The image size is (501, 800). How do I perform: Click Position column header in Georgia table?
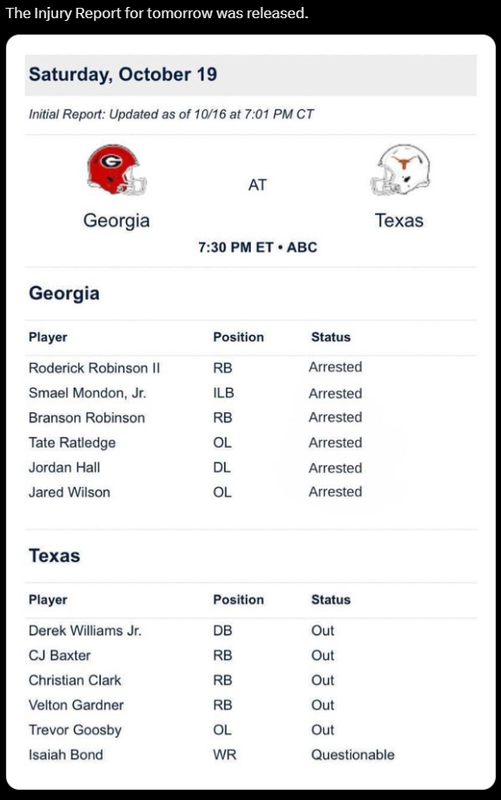[238, 337]
